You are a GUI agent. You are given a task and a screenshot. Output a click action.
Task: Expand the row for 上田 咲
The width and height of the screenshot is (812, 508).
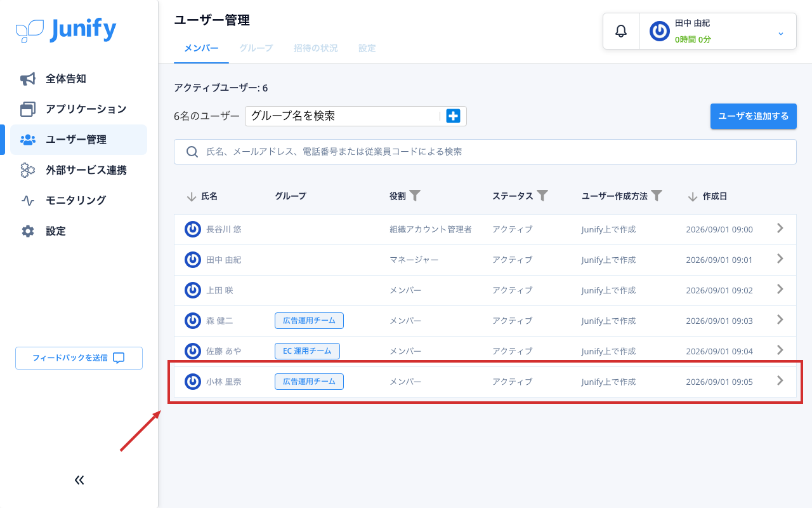tap(780, 290)
